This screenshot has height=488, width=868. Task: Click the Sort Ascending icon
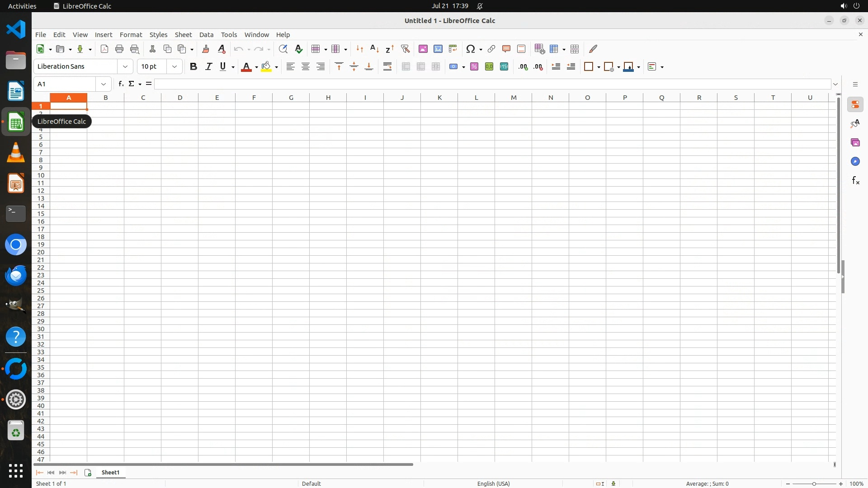[x=374, y=49]
